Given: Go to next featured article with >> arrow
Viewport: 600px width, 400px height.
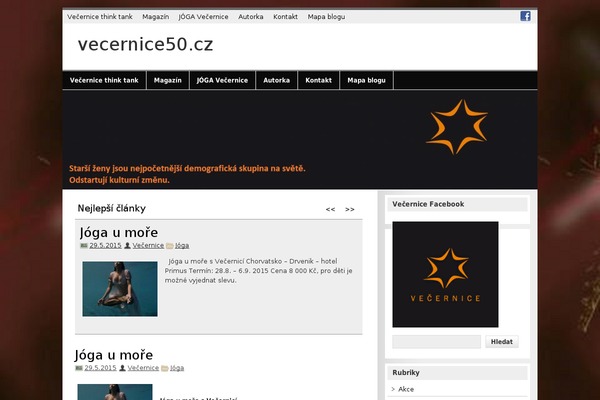Looking at the screenshot, I should [350, 209].
